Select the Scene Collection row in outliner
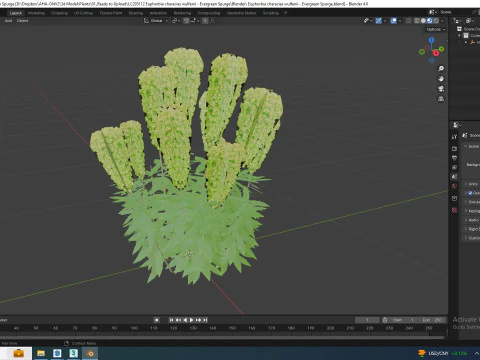This screenshot has width=480, height=360. point(468,29)
